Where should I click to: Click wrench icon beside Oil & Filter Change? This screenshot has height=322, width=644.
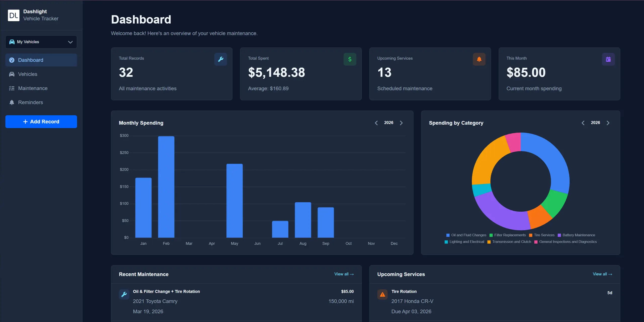(124, 294)
